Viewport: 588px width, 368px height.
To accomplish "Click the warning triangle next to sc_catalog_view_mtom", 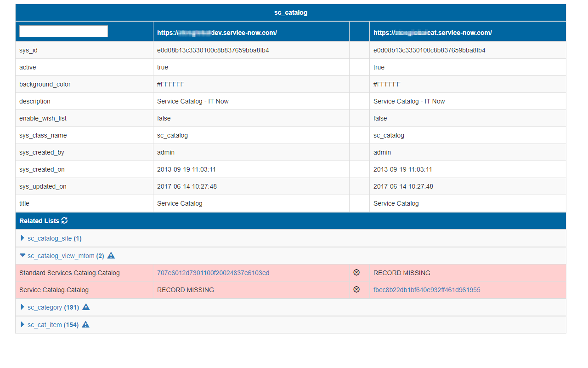I will (x=111, y=255).
